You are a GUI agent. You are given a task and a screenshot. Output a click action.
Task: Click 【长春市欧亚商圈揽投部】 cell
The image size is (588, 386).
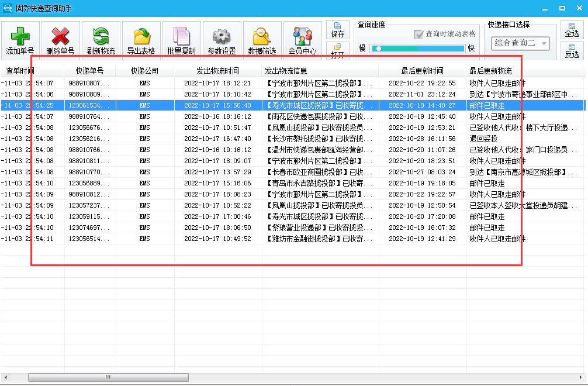(x=319, y=172)
